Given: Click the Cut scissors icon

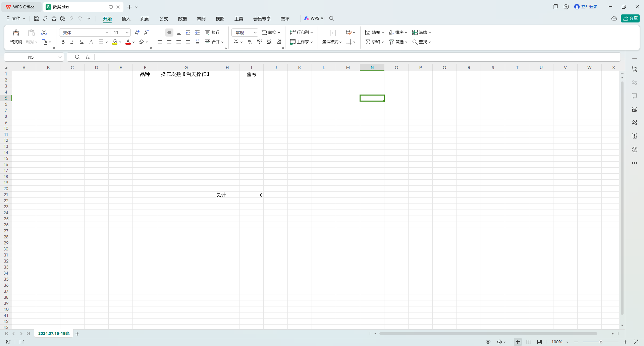Looking at the screenshot, I should click(x=44, y=33).
